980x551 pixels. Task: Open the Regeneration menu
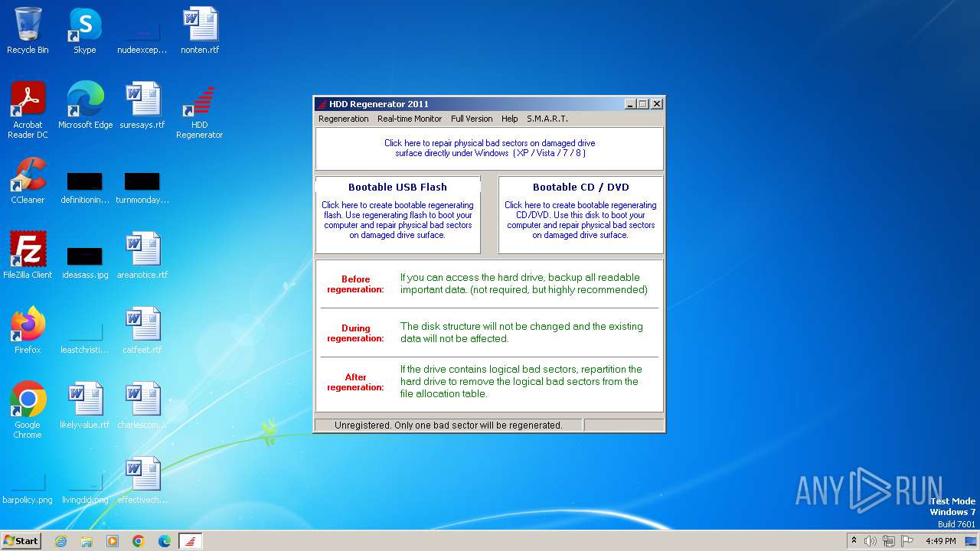click(x=343, y=119)
